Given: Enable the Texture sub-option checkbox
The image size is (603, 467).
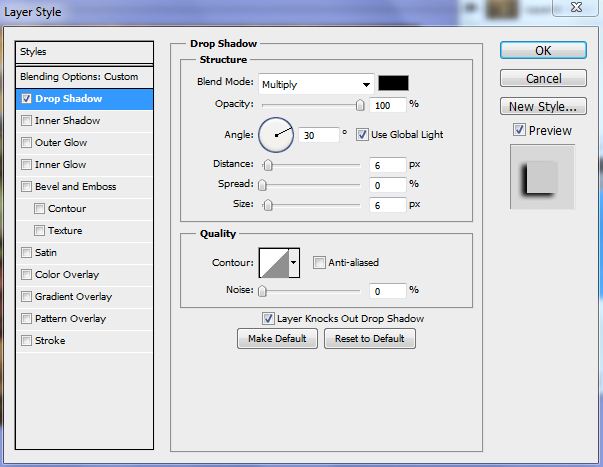Looking at the screenshot, I should click(39, 230).
